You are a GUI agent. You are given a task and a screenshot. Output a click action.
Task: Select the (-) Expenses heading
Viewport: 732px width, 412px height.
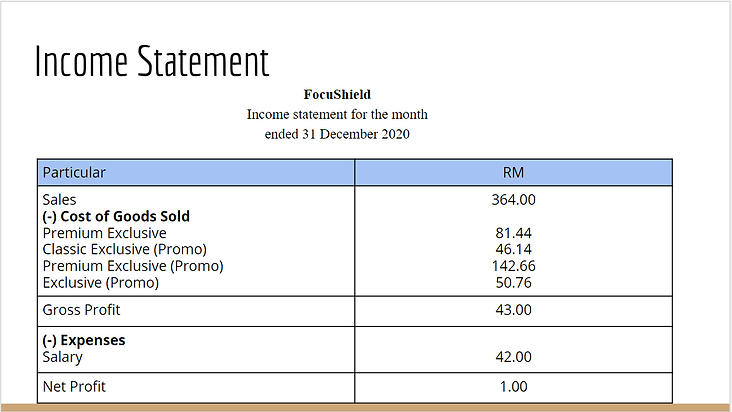click(x=84, y=340)
